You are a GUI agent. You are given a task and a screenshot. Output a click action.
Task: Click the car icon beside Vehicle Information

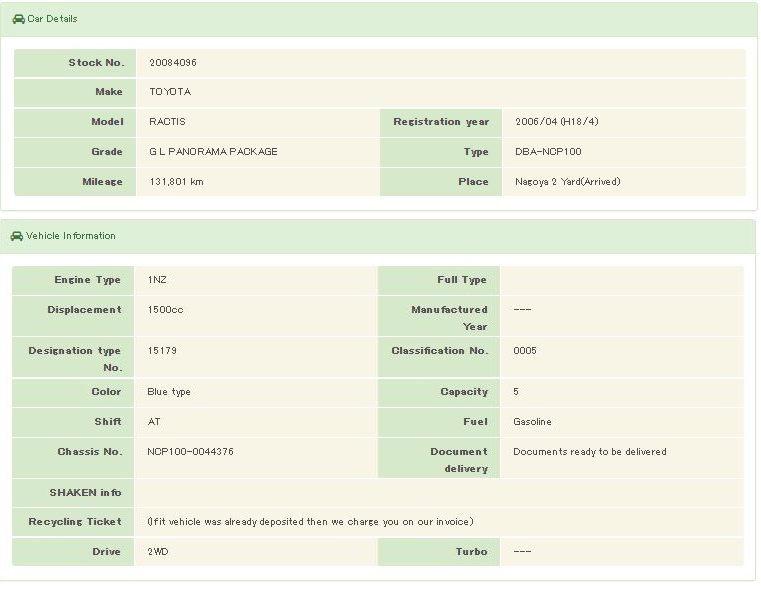click(17, 236)
